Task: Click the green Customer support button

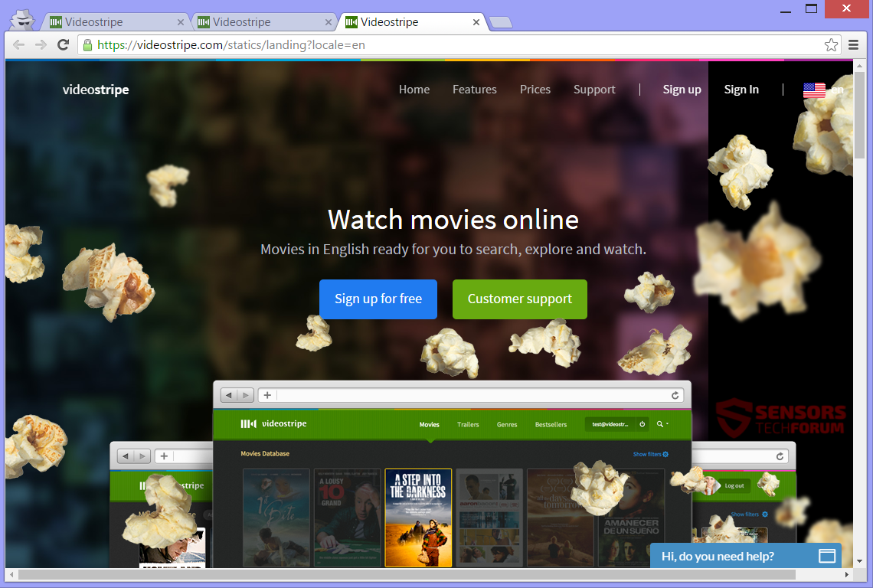Action: tap(520, 299)
